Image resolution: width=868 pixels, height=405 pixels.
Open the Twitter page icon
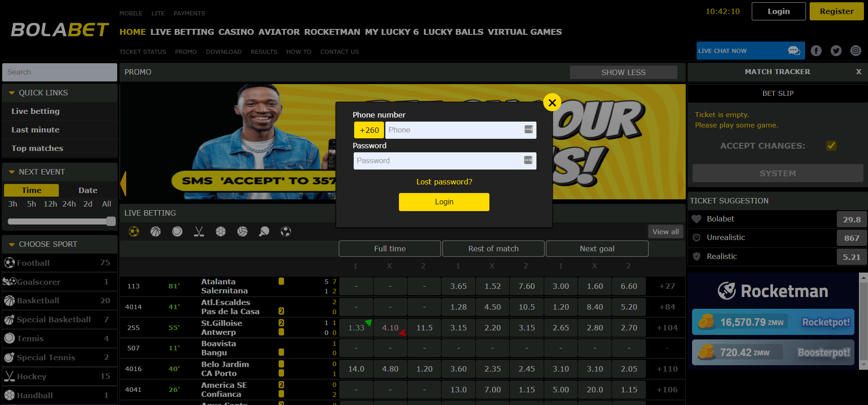click(836, 51)
